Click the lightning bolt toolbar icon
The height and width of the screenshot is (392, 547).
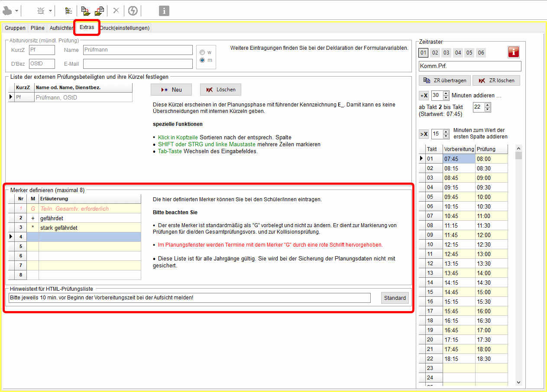(x=133, y=11)
